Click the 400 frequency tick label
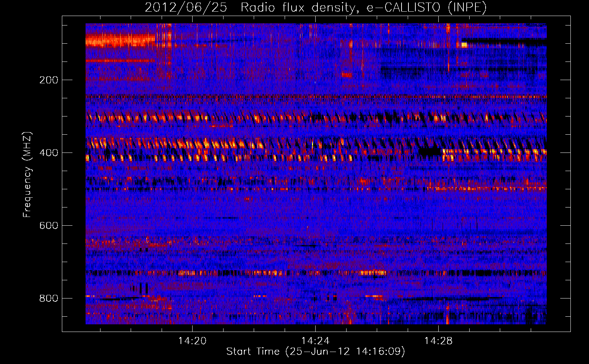 pyautogui.click(x=49, y=153)
